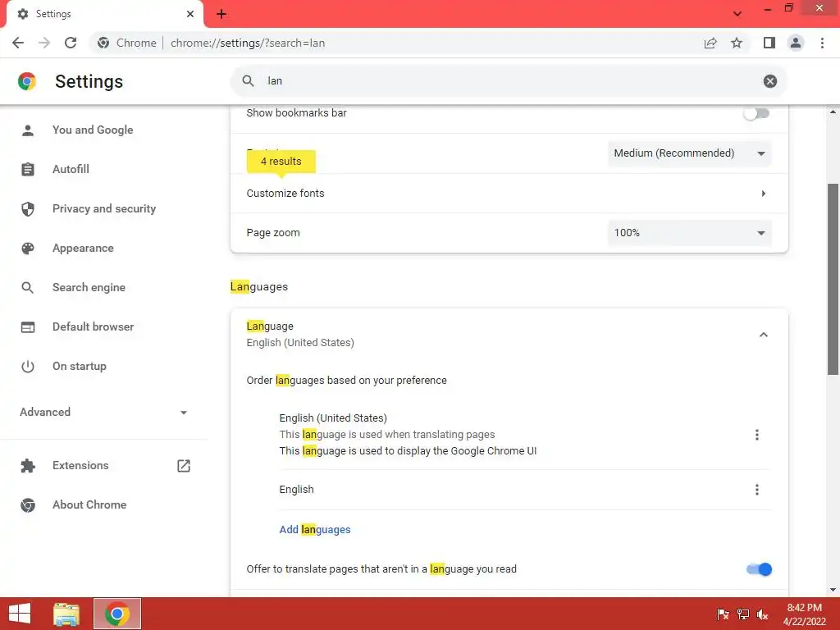This screenshot has width=840, height=630.
Task: Share this page via the share icon
Action: [710, 43]
